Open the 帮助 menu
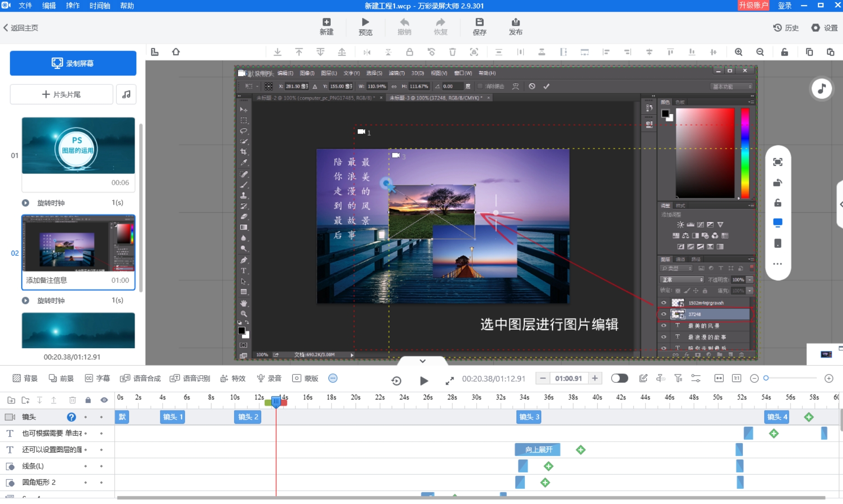The height and width of the screenshot is (504, 843). [127, 5]
